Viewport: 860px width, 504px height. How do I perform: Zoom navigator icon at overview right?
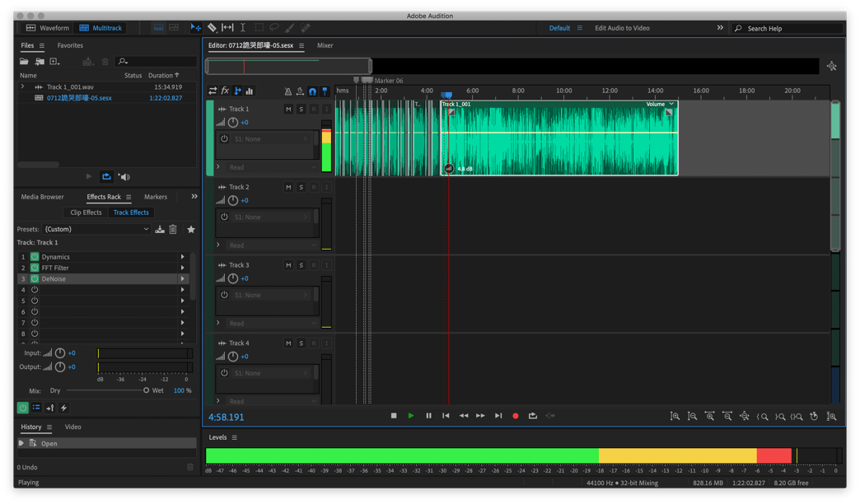click(831, 67)
